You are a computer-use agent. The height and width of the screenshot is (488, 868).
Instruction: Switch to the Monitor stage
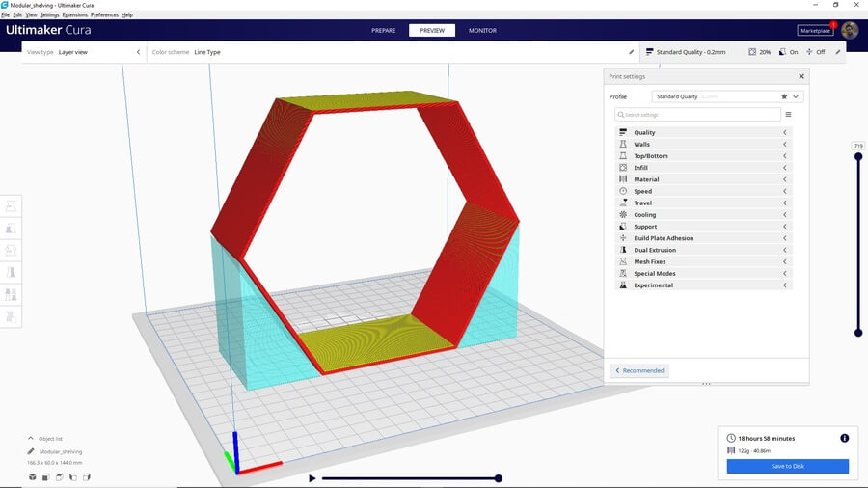[483, 31]
